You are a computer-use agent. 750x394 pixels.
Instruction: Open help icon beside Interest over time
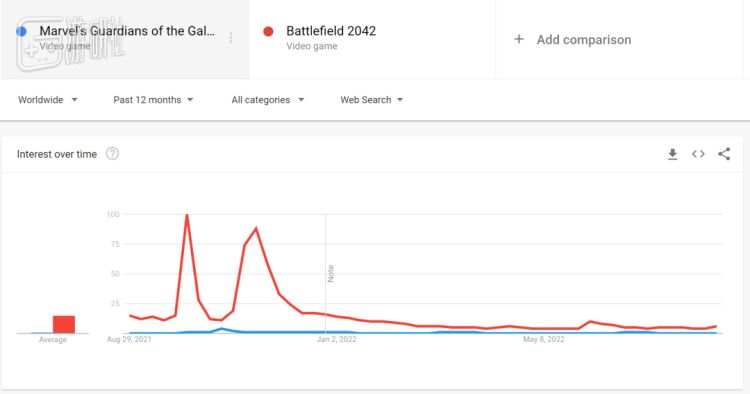pyautogui.click(x=112, y=154)
